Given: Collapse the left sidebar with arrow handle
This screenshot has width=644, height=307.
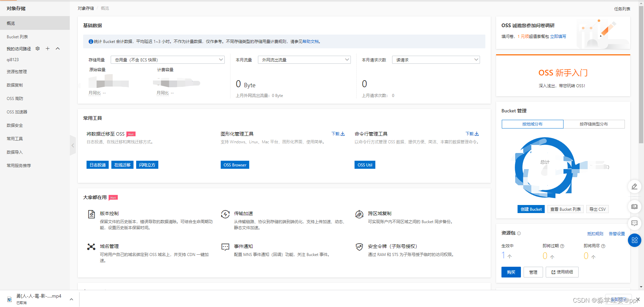Looking at the screenshot, I should [x=73, y=145].
